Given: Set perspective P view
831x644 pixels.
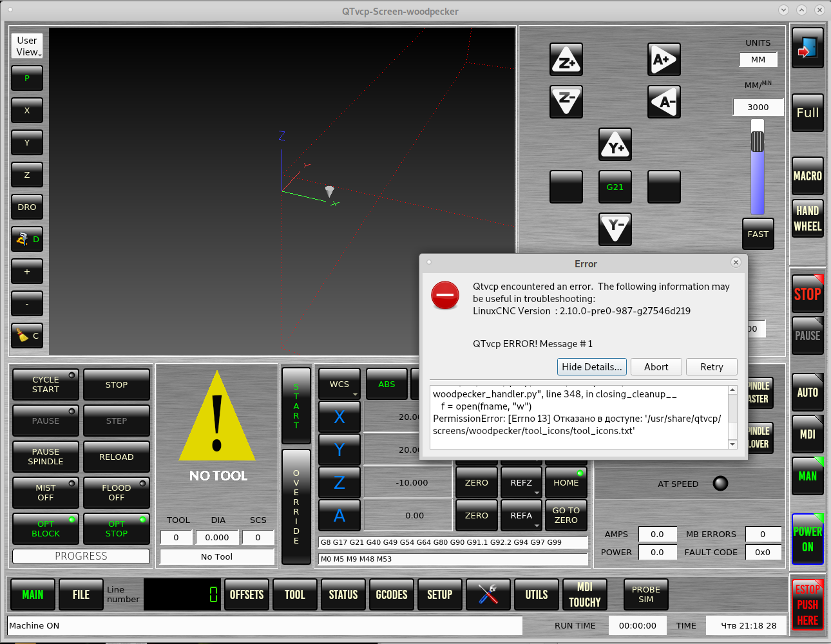Looking at the screenshot, I should pyautogui.click(x=27, y=78).
